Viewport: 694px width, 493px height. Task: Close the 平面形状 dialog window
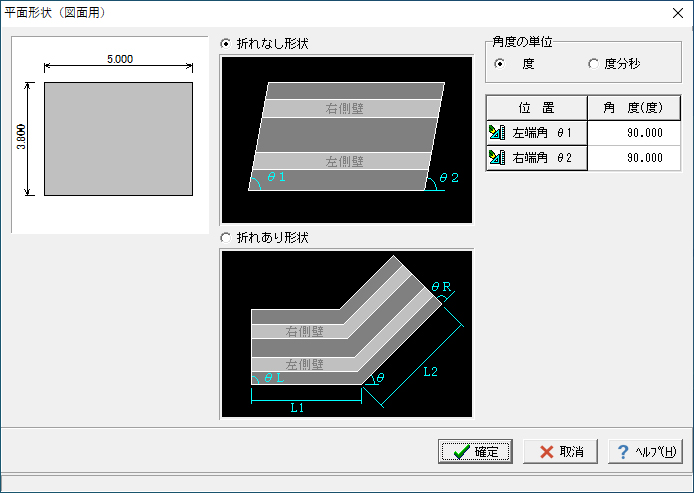pos(678,13)
